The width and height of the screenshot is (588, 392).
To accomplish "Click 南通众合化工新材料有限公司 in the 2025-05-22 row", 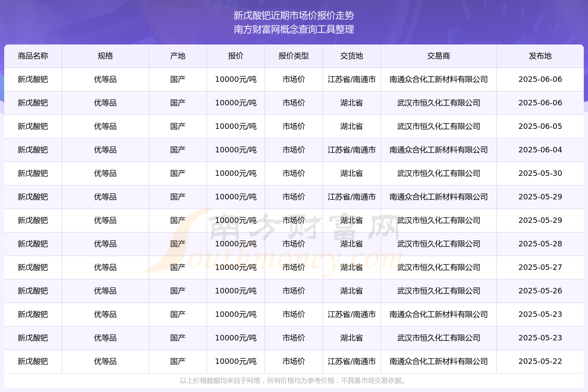I will click(x=438, y=361).
